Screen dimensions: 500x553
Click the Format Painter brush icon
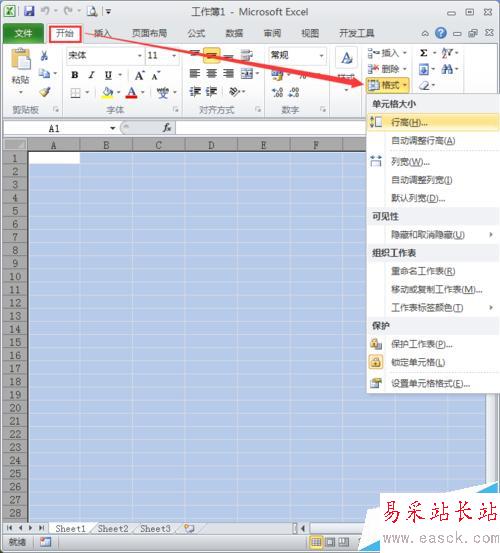(44, 92)
